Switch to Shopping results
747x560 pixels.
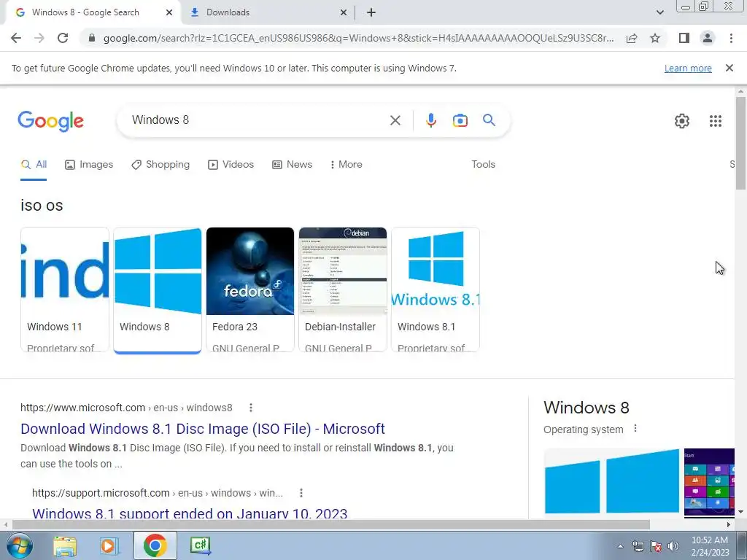pyautogui.click(x=160, y=165)
